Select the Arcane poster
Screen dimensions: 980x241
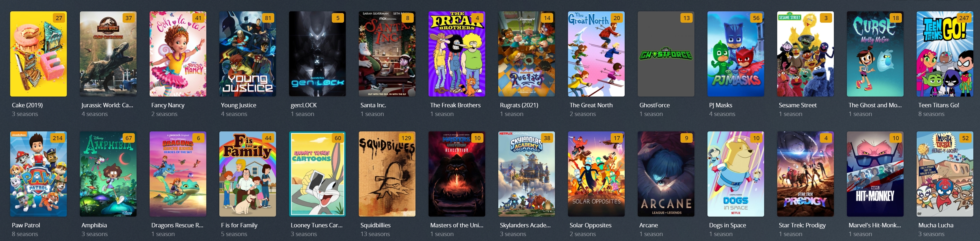point(666,174)
